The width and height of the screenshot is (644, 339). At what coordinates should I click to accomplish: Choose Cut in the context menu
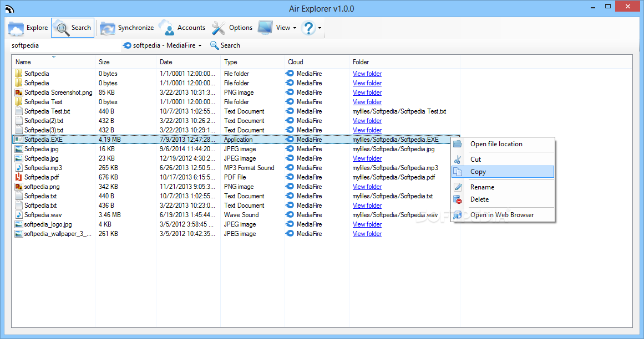click(503, 159)
